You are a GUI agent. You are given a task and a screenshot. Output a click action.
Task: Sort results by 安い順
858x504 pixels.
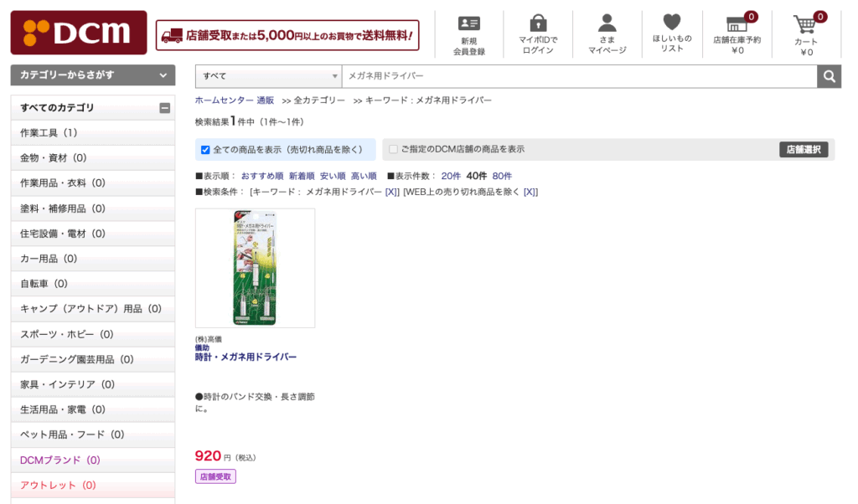click(x=333, y=176)
